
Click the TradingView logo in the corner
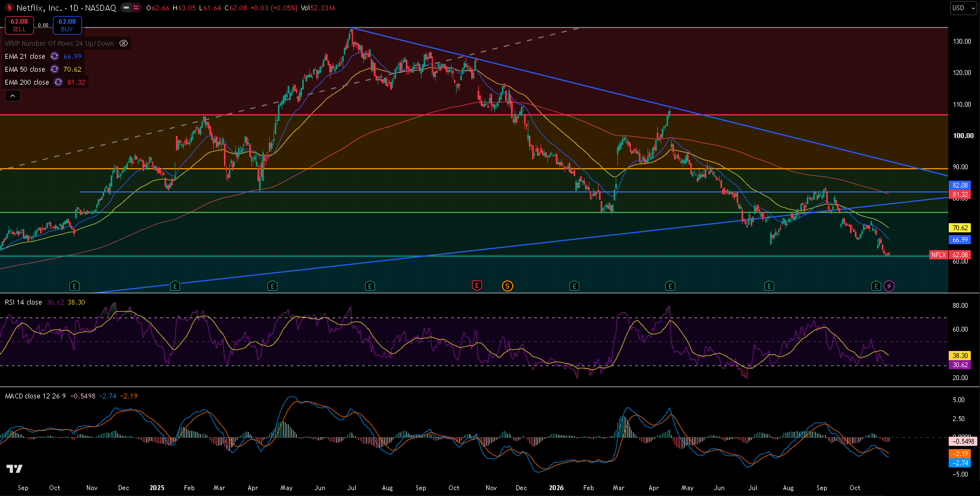click(x=15, y=469)
